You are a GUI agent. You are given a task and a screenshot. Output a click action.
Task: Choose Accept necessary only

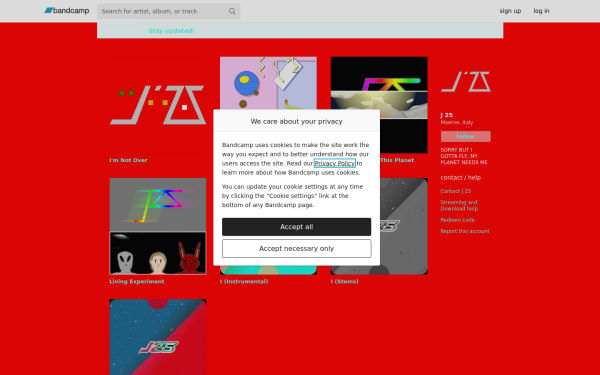(297, 249)
